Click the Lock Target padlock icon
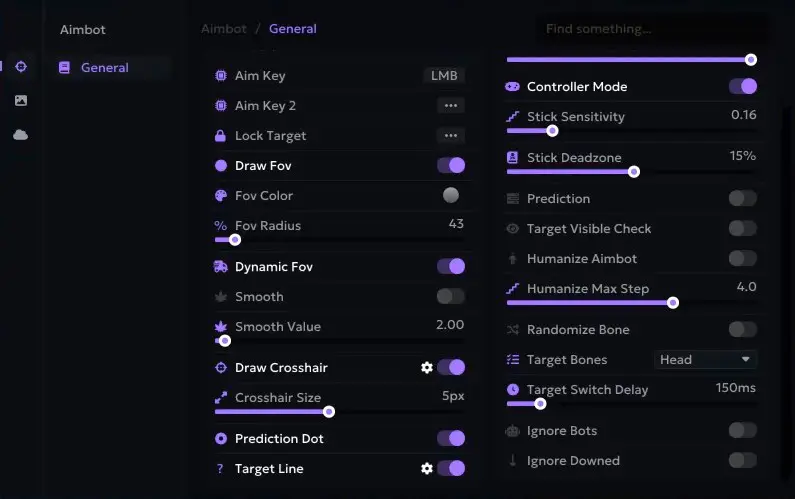Screen dimensions: 795x499 coord(220,135)
